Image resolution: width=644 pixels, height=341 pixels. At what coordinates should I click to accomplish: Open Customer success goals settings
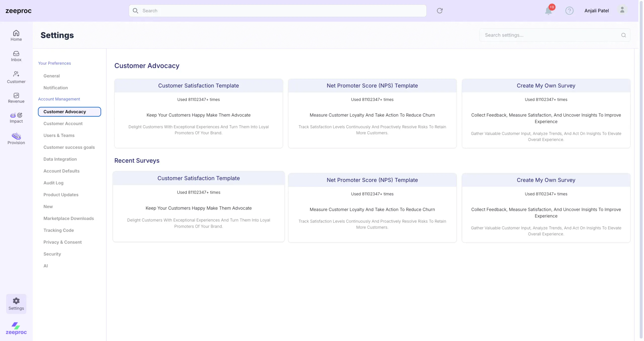[x=69, y=147]
